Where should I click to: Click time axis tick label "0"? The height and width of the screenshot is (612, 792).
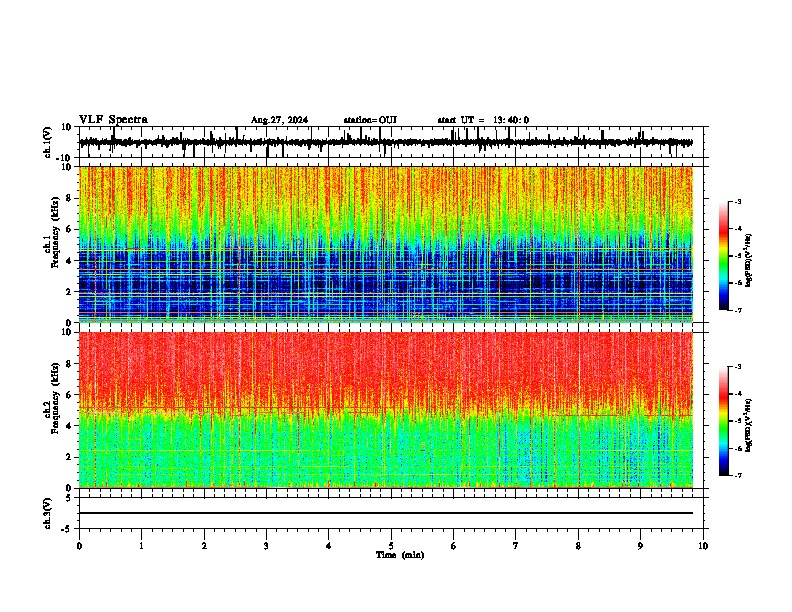click(x=79, y=546)
